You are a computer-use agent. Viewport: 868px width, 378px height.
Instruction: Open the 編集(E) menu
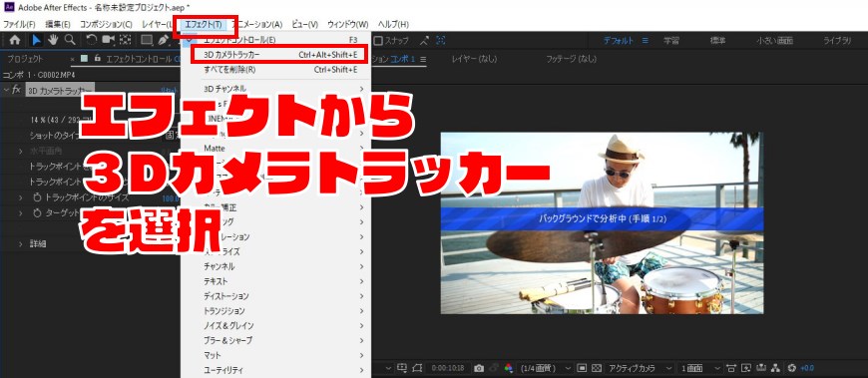pos(58,25)
